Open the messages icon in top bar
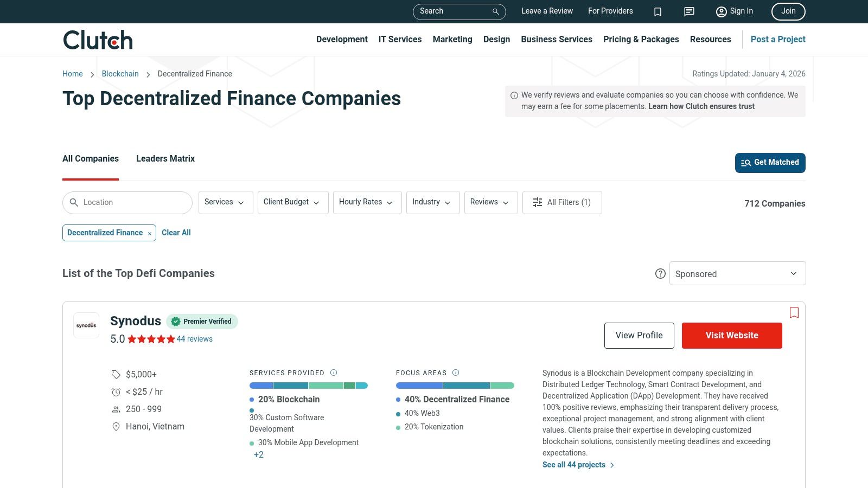868x488 pixels. click(x=689, y=11)
